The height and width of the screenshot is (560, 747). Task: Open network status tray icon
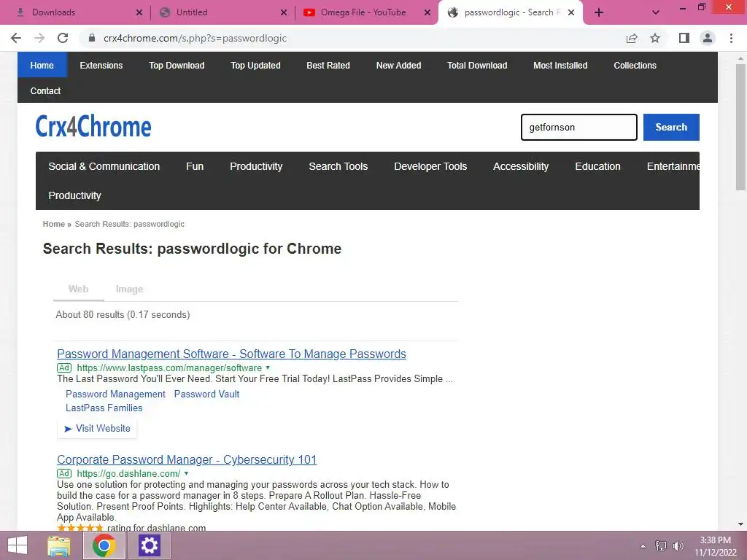[x=661, y=546]
